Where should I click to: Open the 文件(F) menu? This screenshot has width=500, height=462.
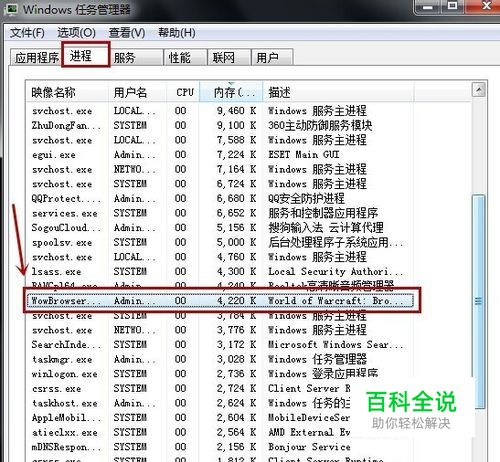click(x=27, y=33)
